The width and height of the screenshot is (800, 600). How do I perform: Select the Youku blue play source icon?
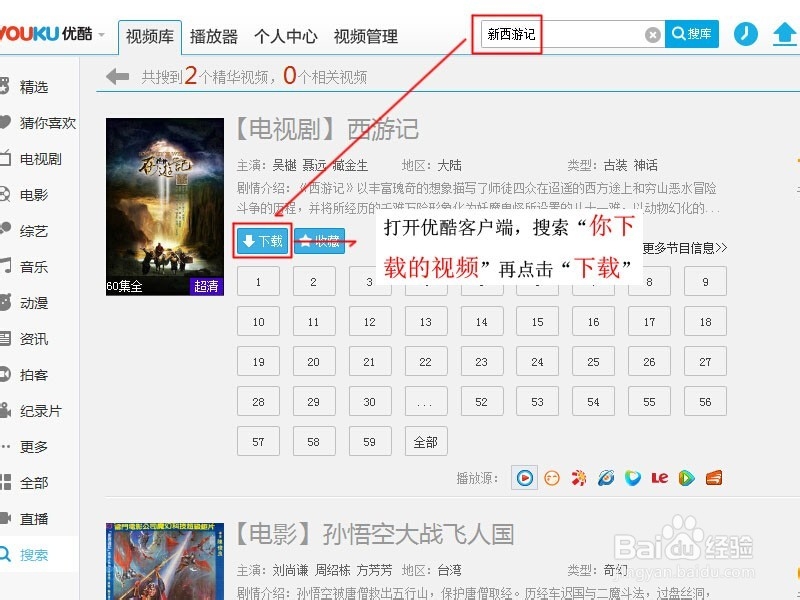click(x=524, y=478)
